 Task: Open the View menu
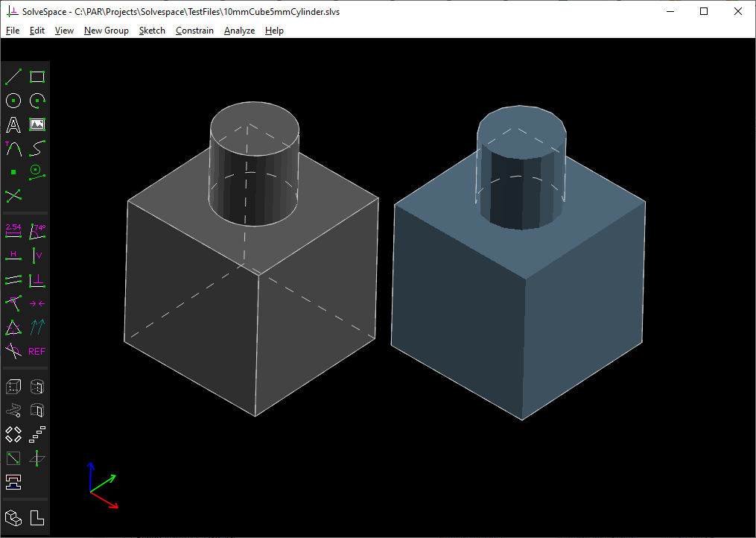coord(64,31)
